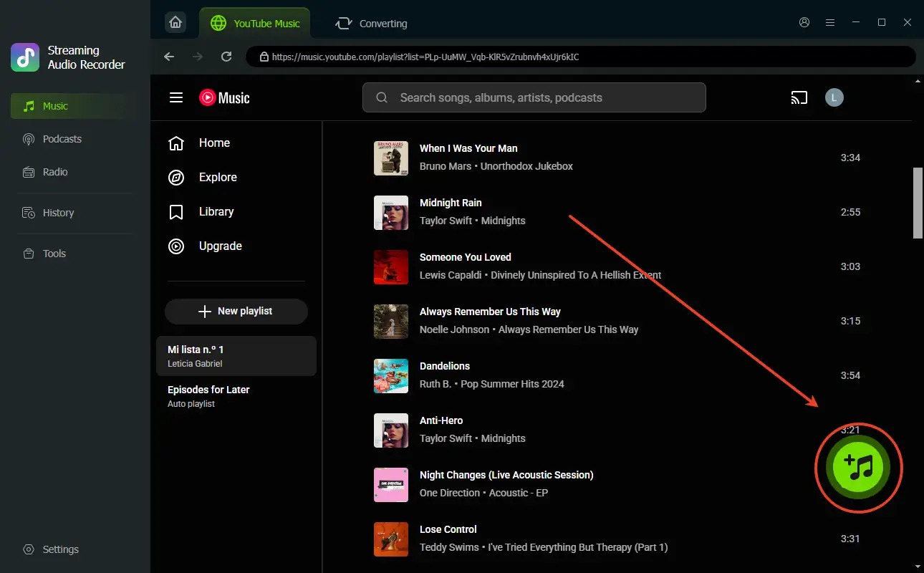Viewport: 924px width, 573px height.
Task: Open the cast to device icon
Action: pyautogui.click(x=799, y=97)
